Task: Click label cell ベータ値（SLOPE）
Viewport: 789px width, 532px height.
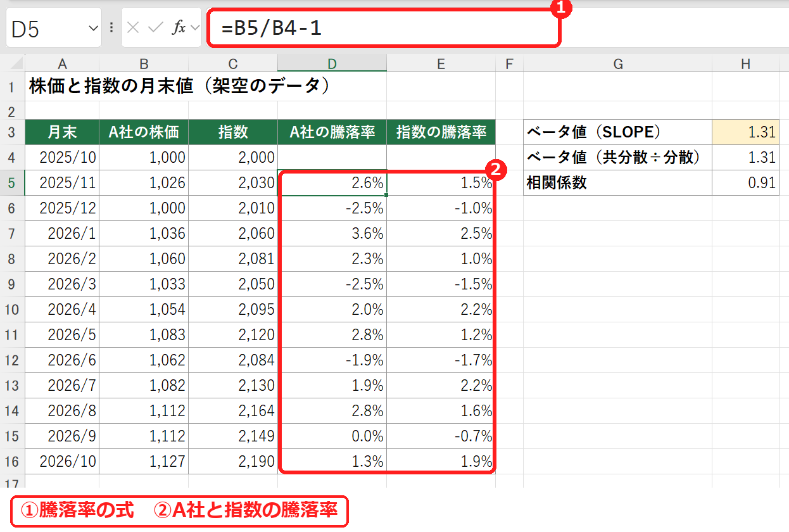Action: [x=618, y=132]
